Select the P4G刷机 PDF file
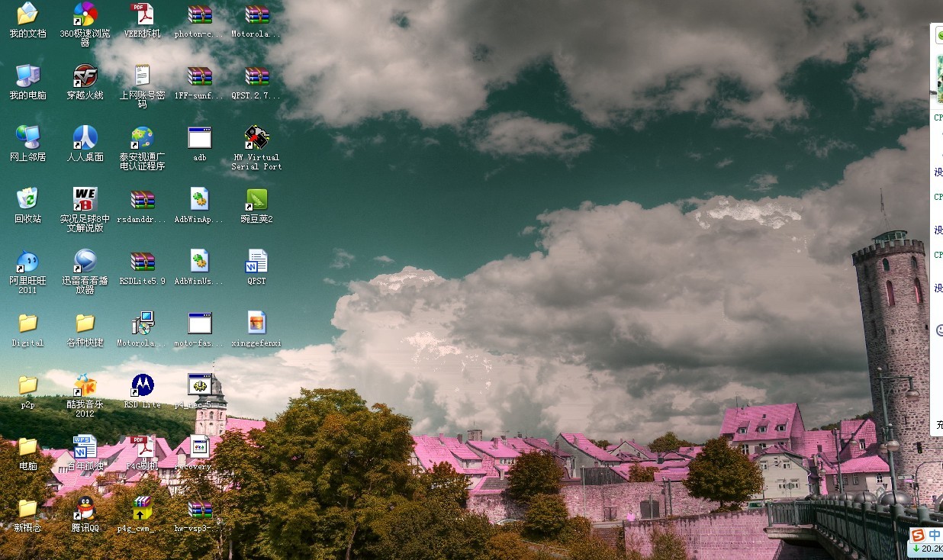Viewport: 943px width, 560px height. point(142,446)
